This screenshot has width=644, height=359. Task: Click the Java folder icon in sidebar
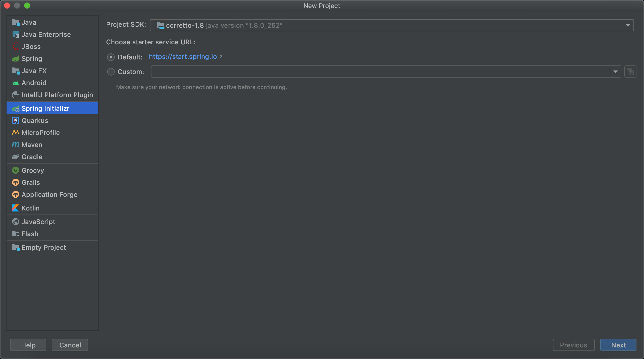click(x=16, y=22)
